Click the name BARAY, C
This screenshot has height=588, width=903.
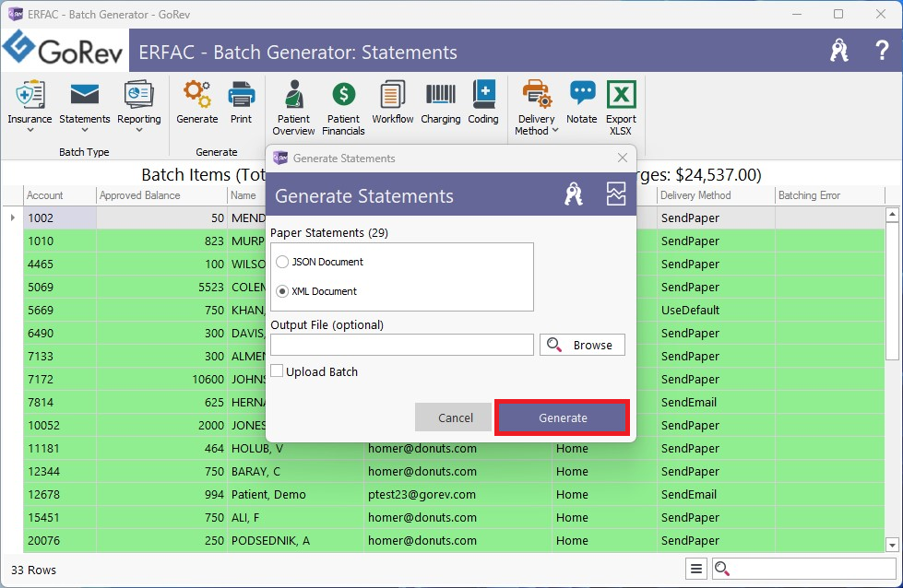tap(255, 471)
